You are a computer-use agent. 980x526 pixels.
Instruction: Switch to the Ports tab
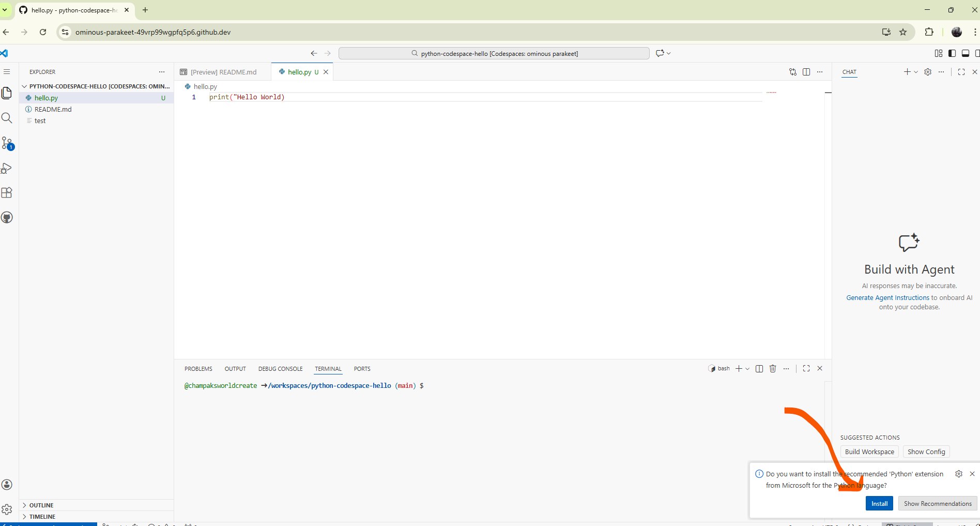coord(362,369)
